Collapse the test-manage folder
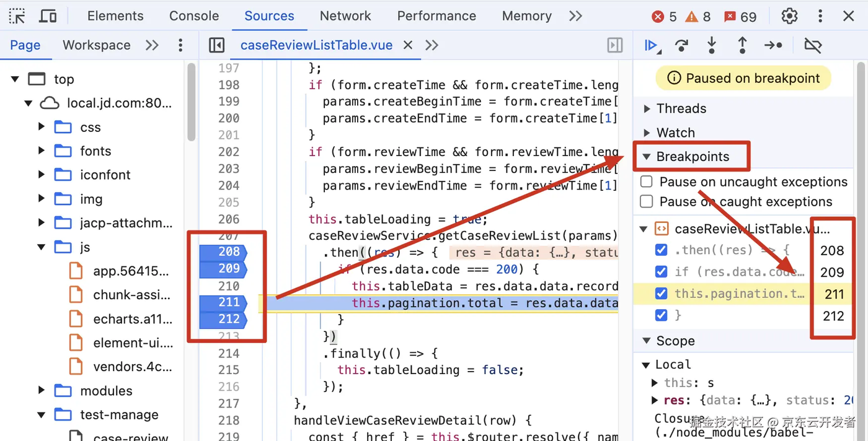868x441 pixels. 42,414
